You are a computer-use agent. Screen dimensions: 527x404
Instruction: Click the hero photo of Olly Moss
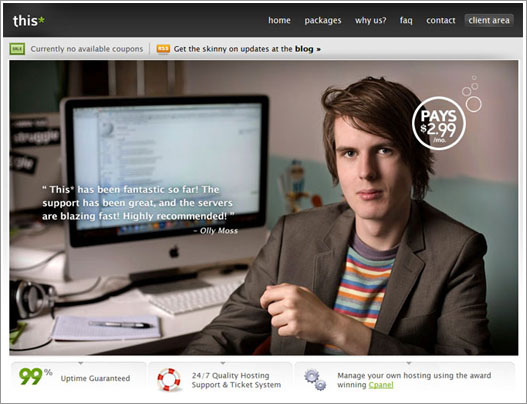click(x=264, y=208)
